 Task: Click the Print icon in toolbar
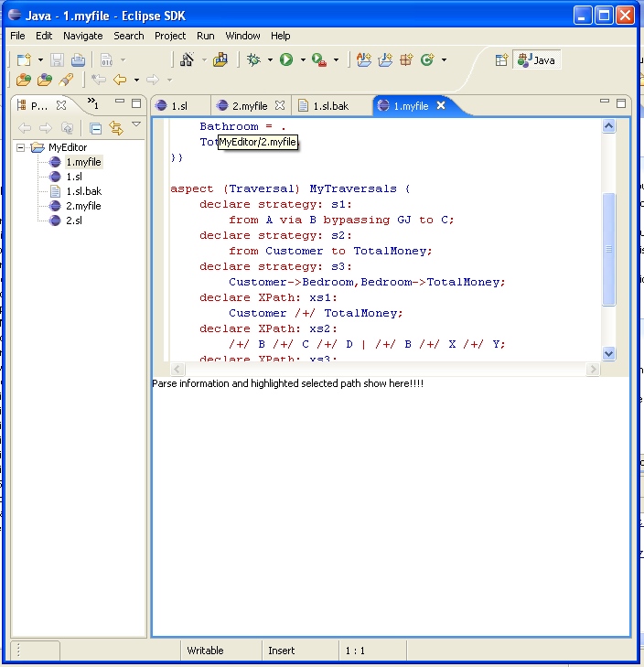point(78,60)
